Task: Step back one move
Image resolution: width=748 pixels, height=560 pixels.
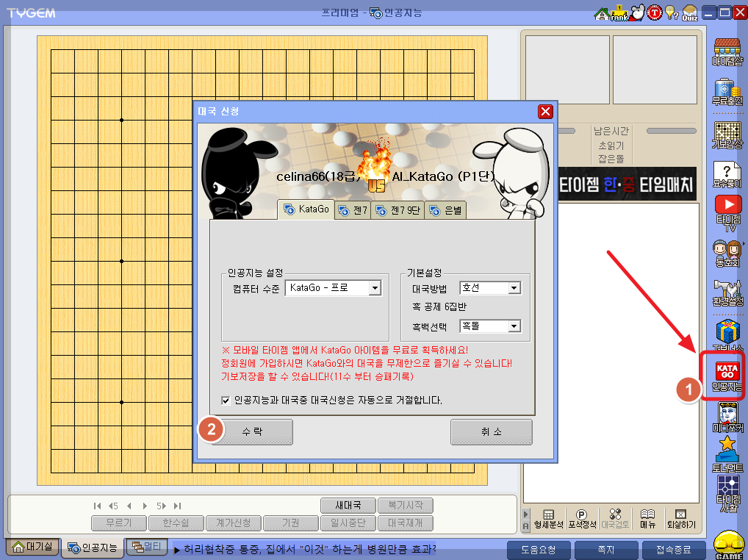Action: [x=129, y=506]
